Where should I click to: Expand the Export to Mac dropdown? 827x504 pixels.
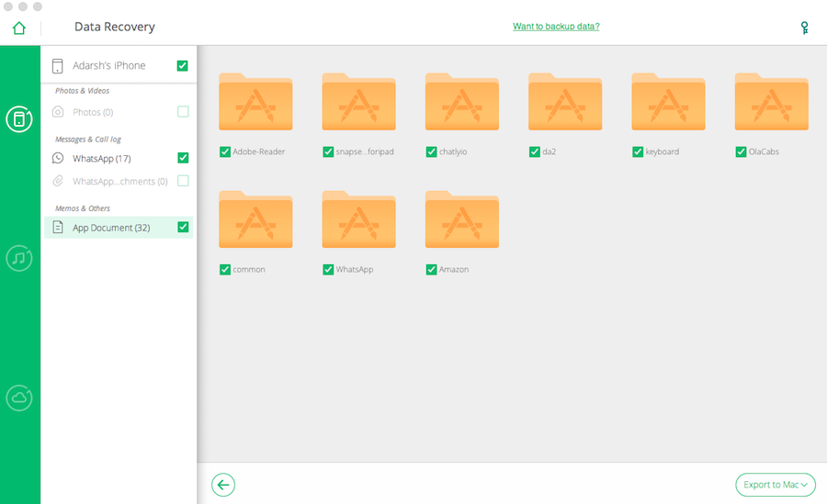(x=776, y=485)
